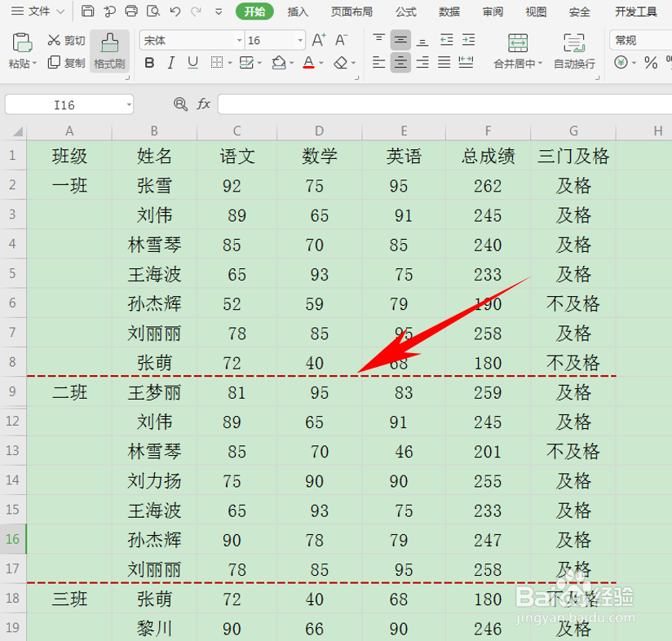This screenshot has height=641, width=672.
Task: Open the number format dropdown (常规)
Action: tap(641, 40)
